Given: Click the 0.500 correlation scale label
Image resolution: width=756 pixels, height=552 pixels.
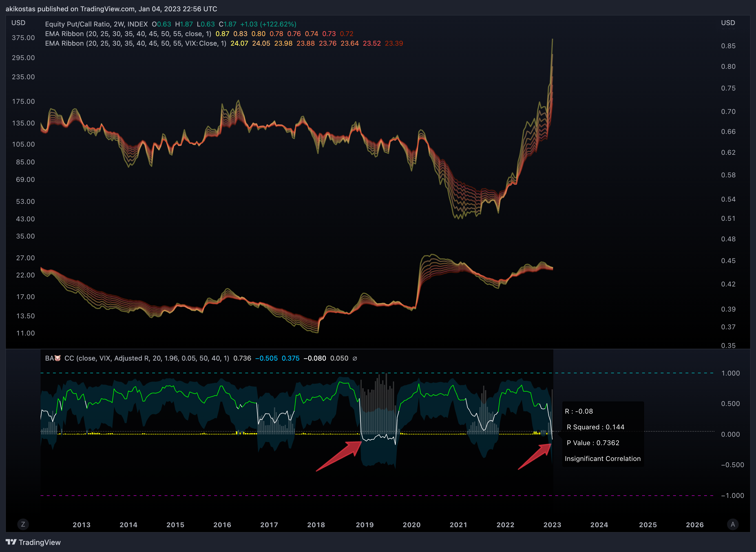Looking at the screenshot, I should click(x=731, y=404).
